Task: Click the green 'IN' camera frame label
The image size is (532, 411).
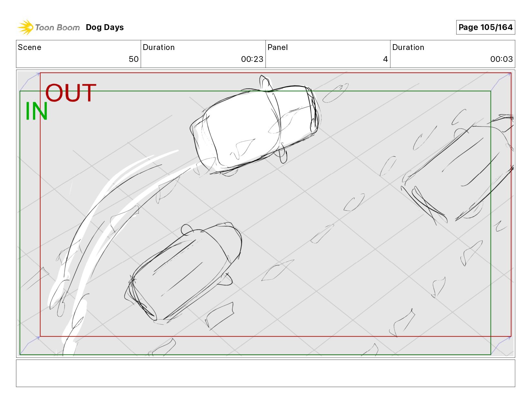Action: 36,111
